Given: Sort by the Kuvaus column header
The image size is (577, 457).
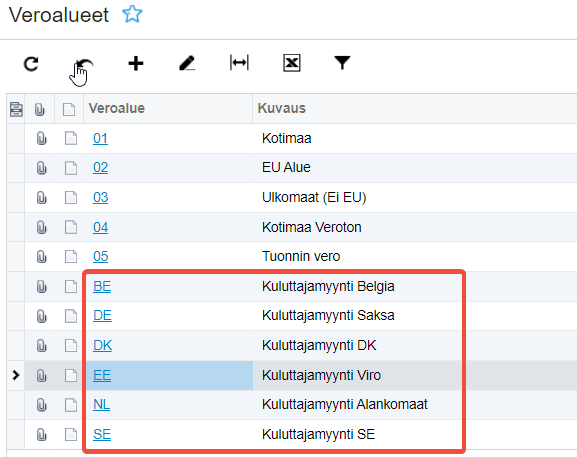Looking at the screenshot, I should [415, 109].
